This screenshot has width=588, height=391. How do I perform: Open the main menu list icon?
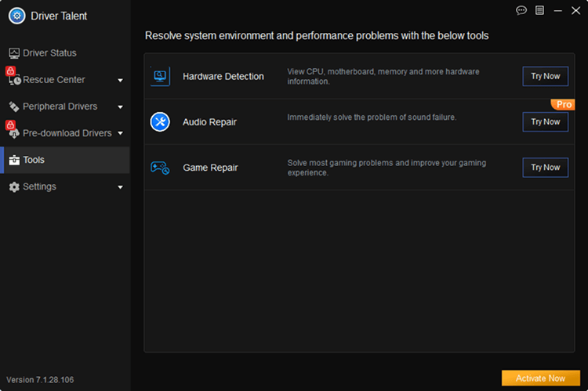[539, 10]
